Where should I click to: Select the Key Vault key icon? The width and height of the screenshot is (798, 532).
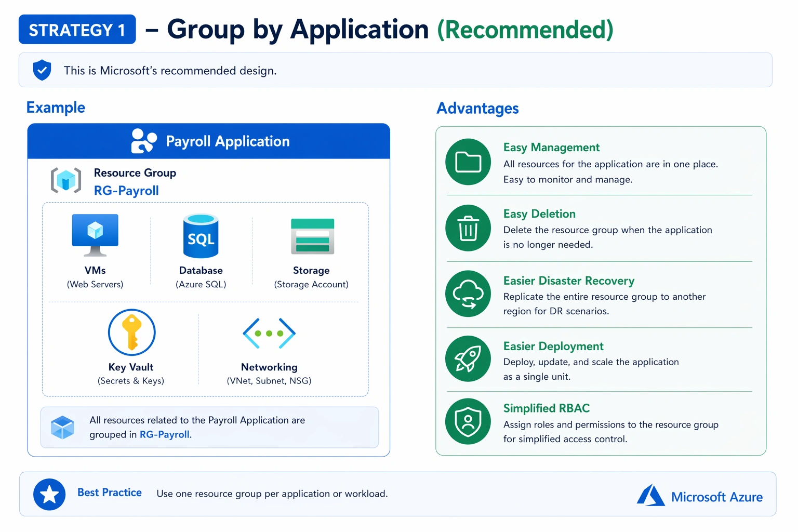point(132,332)
